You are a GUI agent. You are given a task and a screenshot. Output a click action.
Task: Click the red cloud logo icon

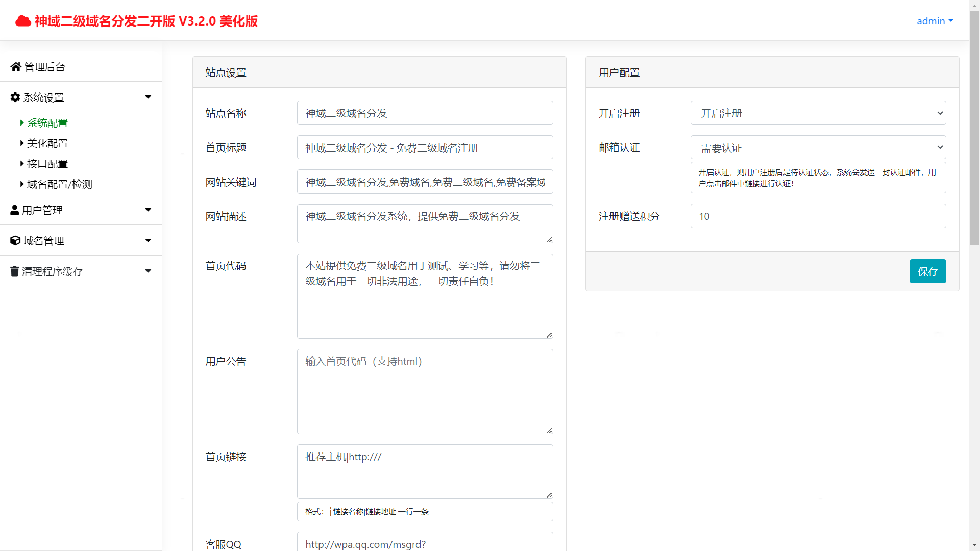[23, 21]
